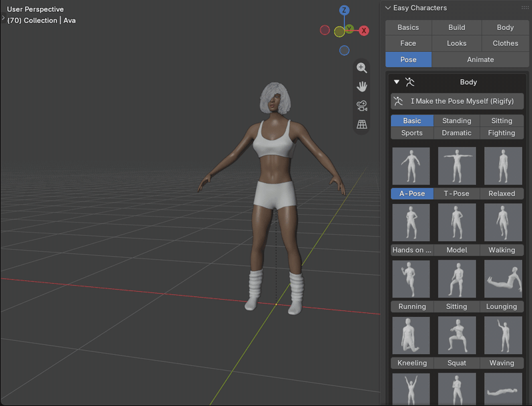Apply the Lounging pose button
Image resolution: width=532 pixels, height=406 pixels.
[x=502, y=306]
